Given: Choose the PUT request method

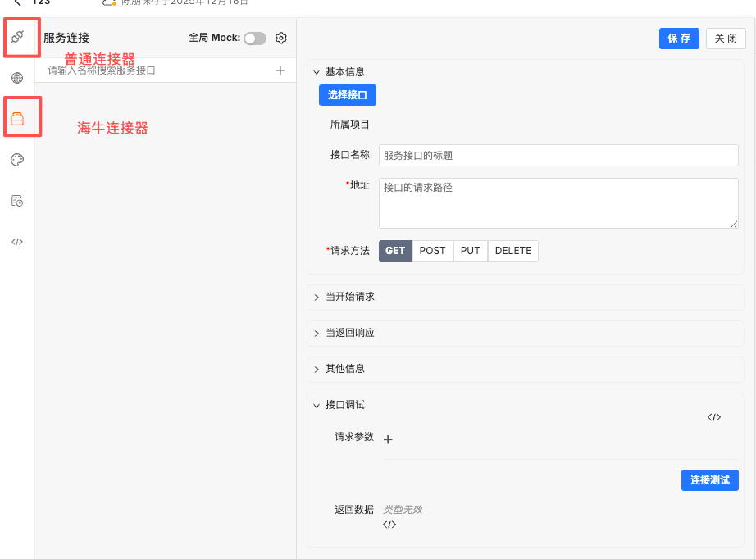Looking at the screenshot, I should (471, 251).
